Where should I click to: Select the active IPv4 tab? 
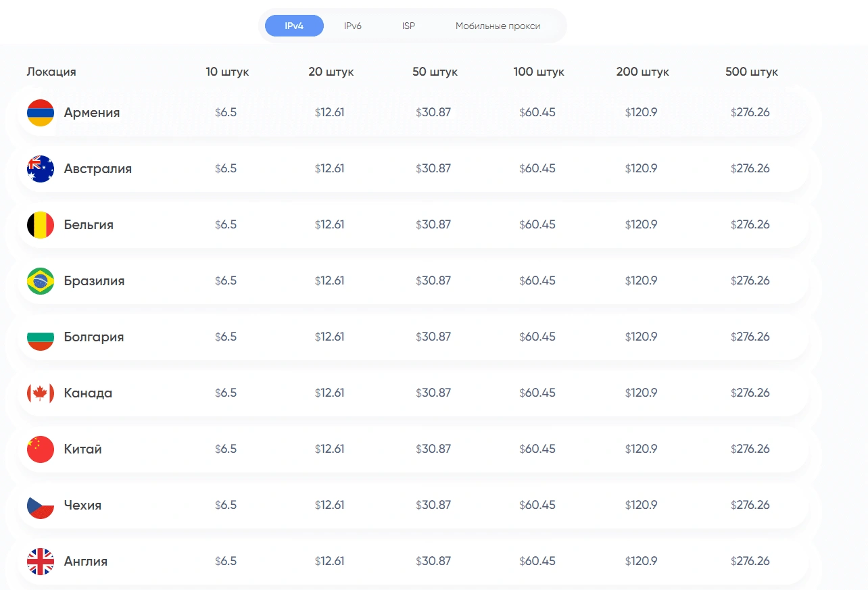(x=294, y=26)
